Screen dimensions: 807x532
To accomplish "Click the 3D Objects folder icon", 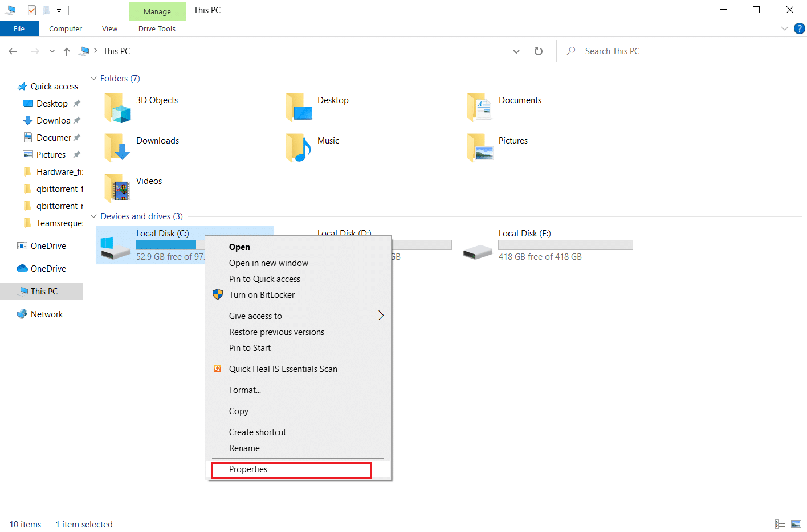I will click(x=117, y=108).
